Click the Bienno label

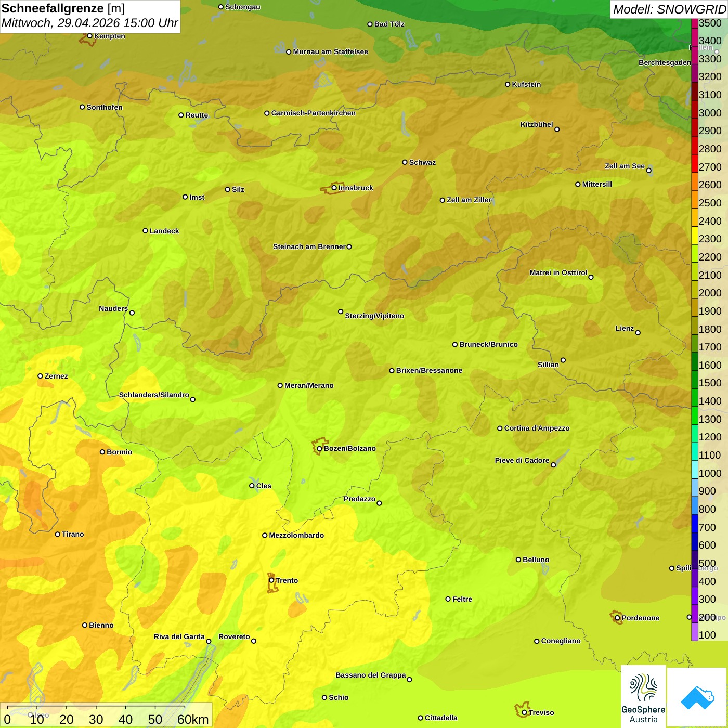(101, 625)
